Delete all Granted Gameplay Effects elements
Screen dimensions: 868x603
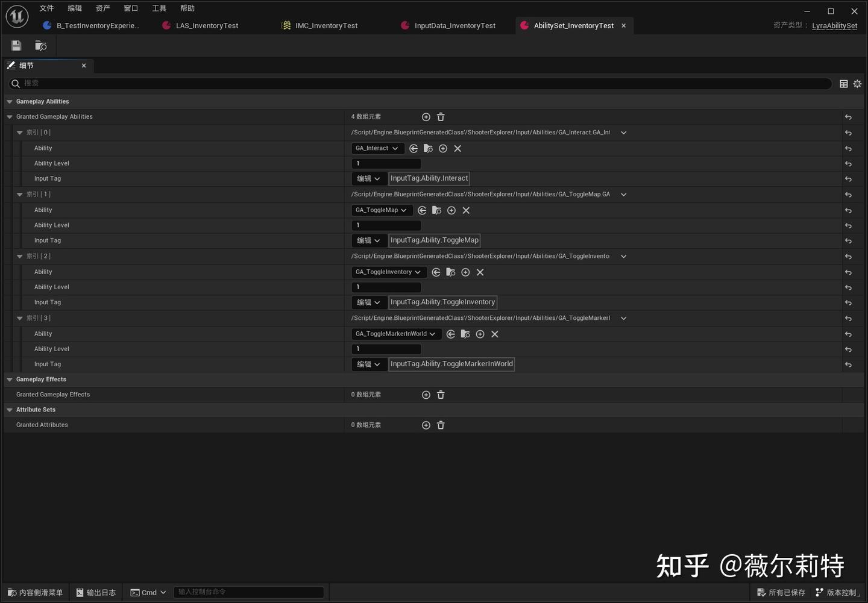441,395
